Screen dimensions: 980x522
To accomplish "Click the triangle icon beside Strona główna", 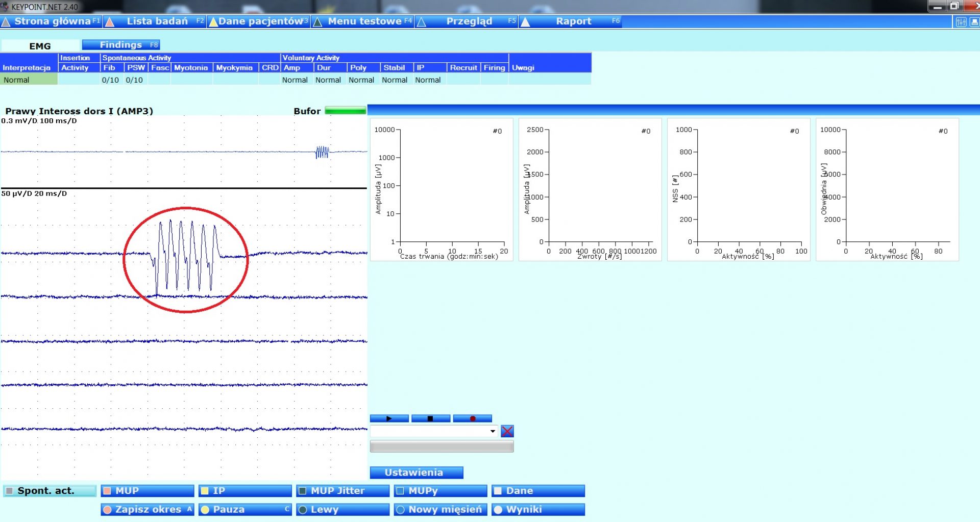I will [x=6, y=22].
